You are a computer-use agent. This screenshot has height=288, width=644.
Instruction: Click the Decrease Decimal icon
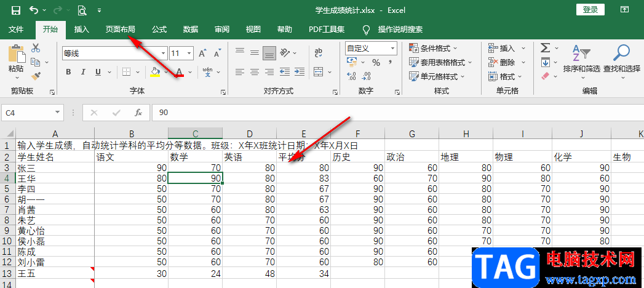click(x=367, y=76)
